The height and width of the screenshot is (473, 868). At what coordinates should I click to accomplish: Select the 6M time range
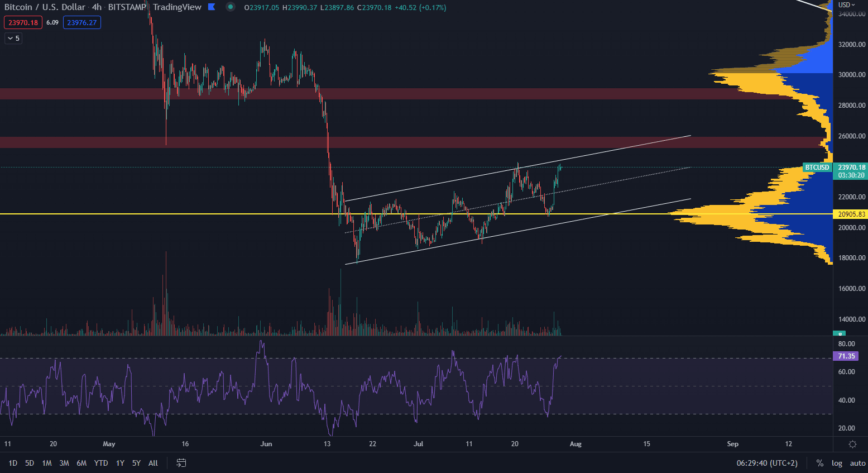click(x=81, y=463)
